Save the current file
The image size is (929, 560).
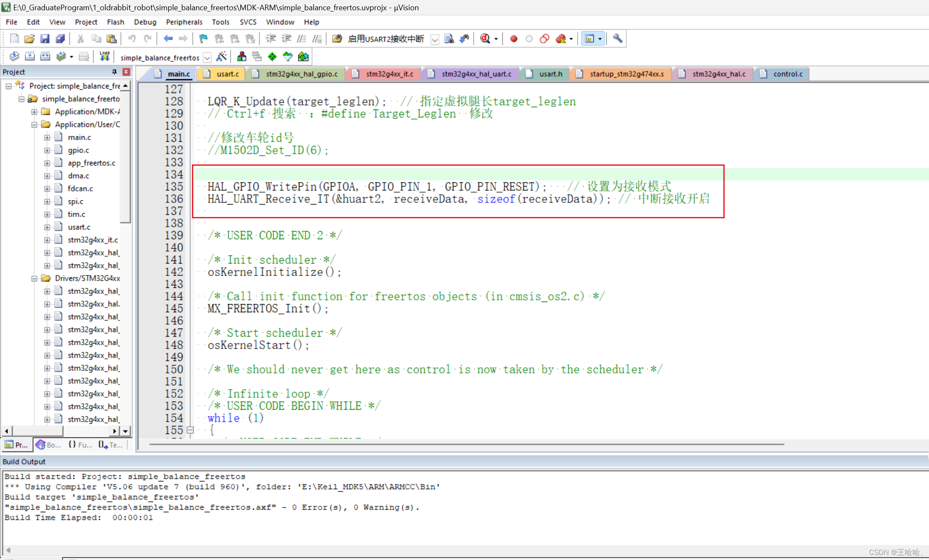pyautogui.click(x=44, y=39)
